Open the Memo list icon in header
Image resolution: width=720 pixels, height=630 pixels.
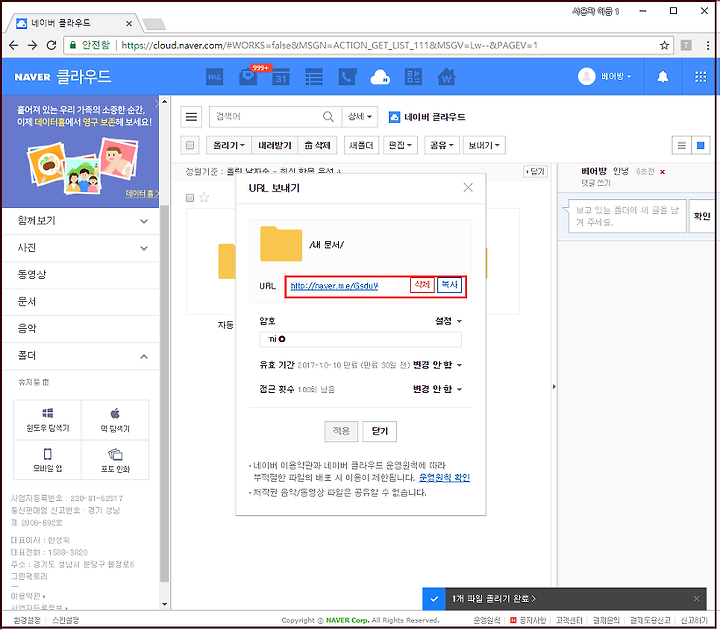pyautogui.click(x=314, y=76)
